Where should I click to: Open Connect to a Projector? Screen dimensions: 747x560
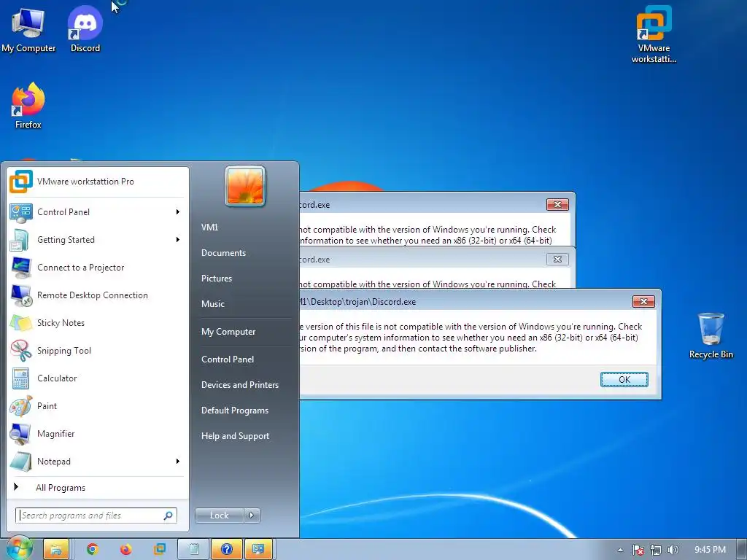97,268
